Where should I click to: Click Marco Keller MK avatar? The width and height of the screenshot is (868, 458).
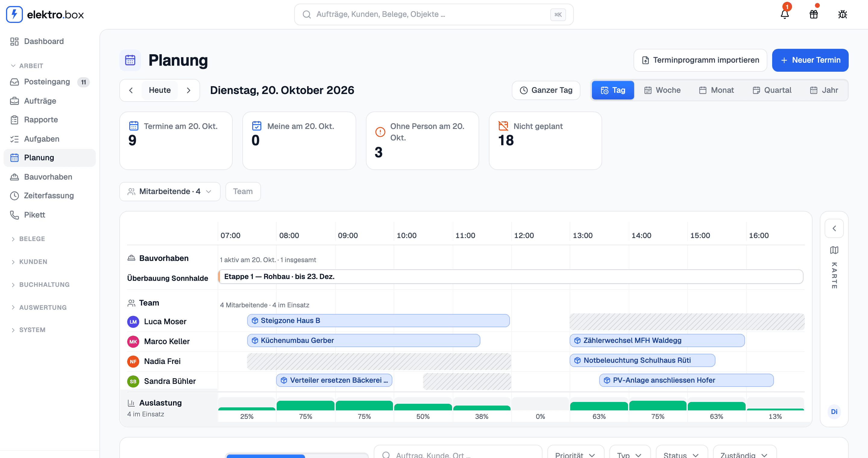click(133, 341)
